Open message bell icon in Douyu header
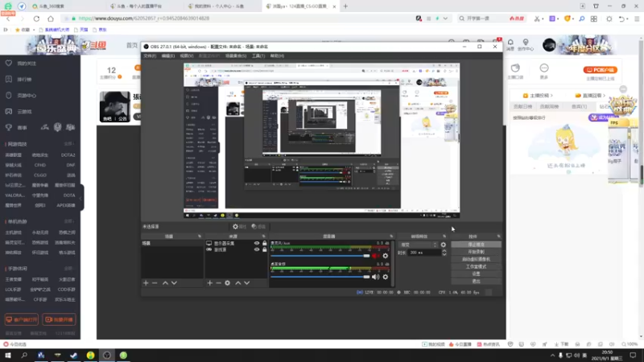The image size is (644, 362). pos(510,43)
